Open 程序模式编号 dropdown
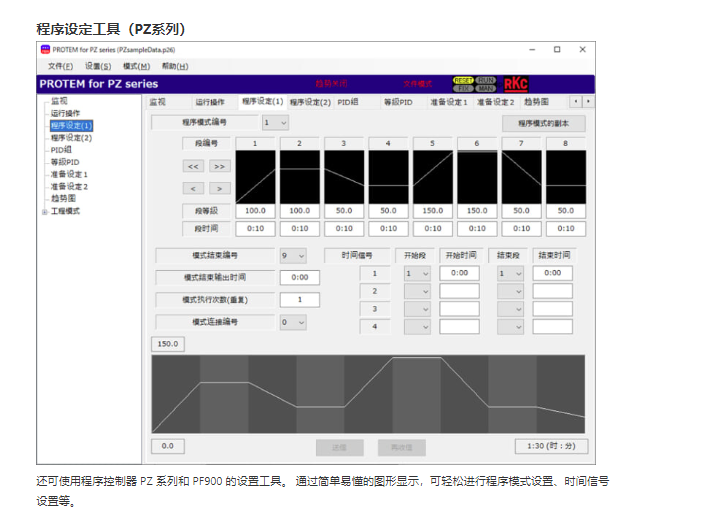 (x=275, y=122)
